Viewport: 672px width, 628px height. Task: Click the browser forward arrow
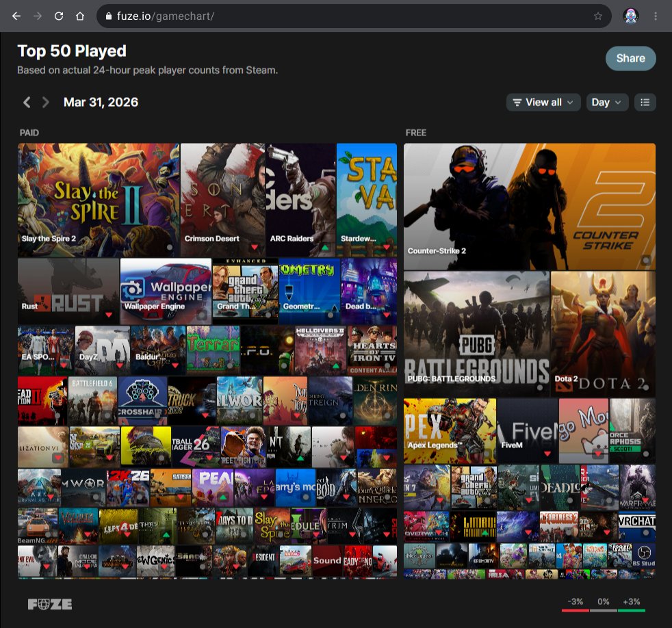click(38, 16)
